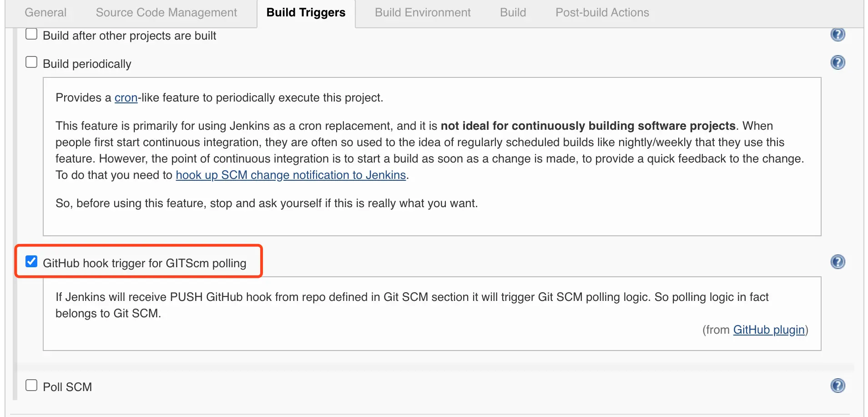The image size is (868, 417).
Task: Select the Build Triggers tab
Action: pyautogui.click(x=306, y=13)
